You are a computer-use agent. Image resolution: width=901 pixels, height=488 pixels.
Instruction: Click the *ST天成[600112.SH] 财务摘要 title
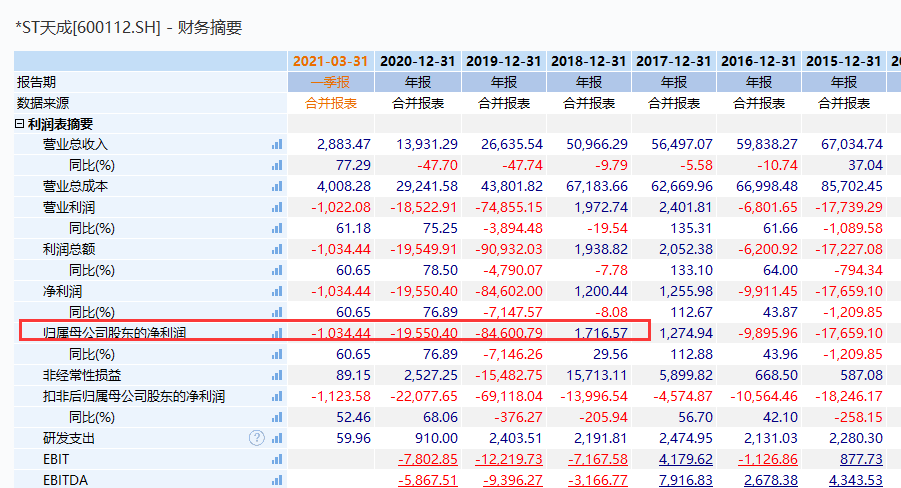[x=129, y=28]
